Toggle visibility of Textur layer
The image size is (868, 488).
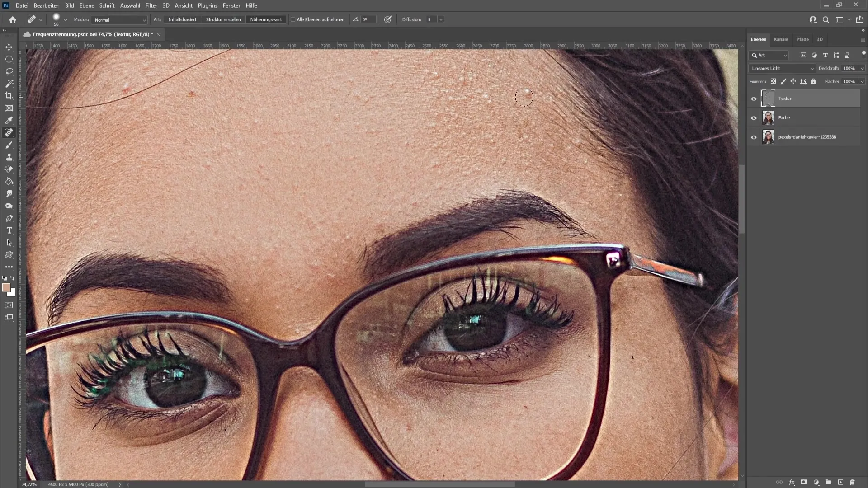(754, 99)
